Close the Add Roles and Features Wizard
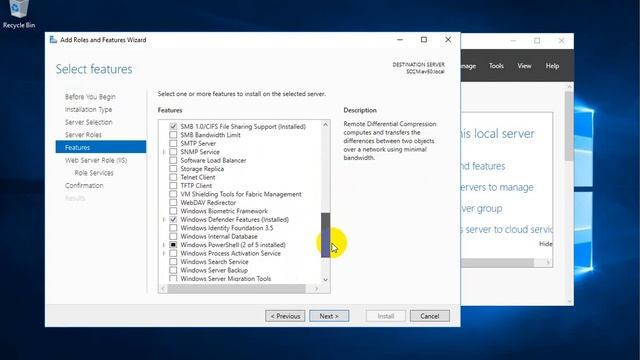 pos(448,40)
